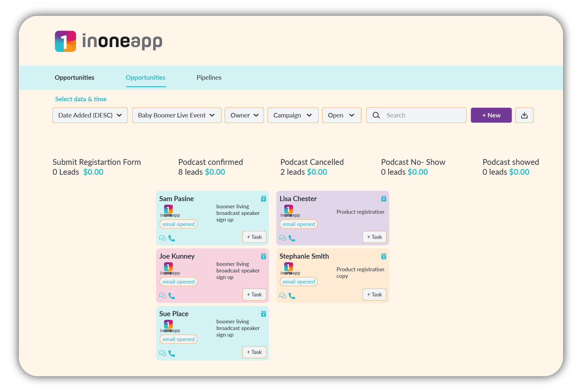
Task: Click email opened tag on Stephanie Smith card
Action: [299, 282]
